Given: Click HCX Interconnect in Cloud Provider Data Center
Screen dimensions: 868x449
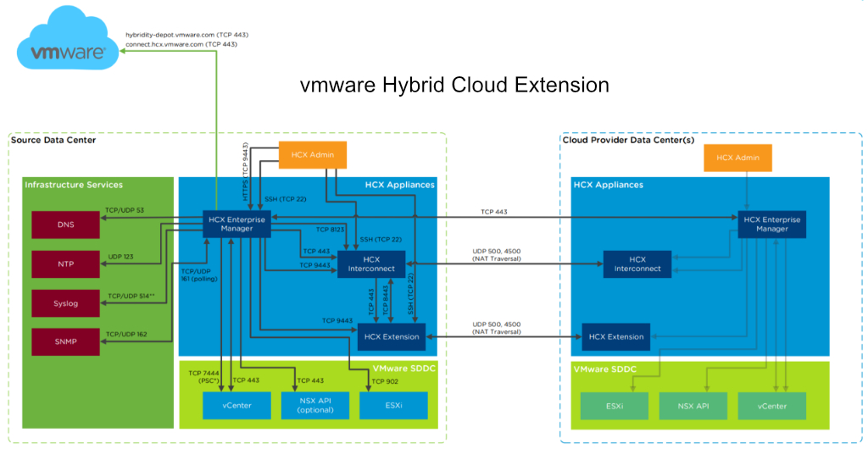Looking at the screenshot, I should (637, 264).
